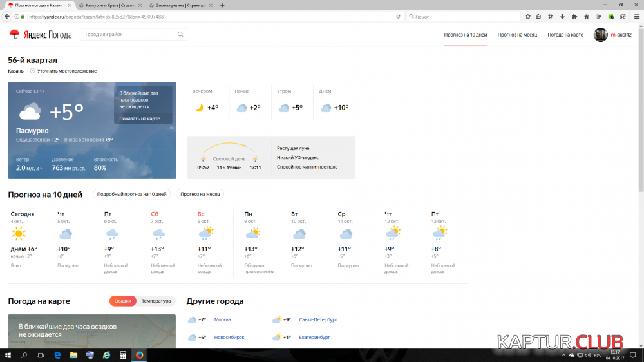Click Показать на карте in weather card
The image size is (644, 362).
(140, 119)
